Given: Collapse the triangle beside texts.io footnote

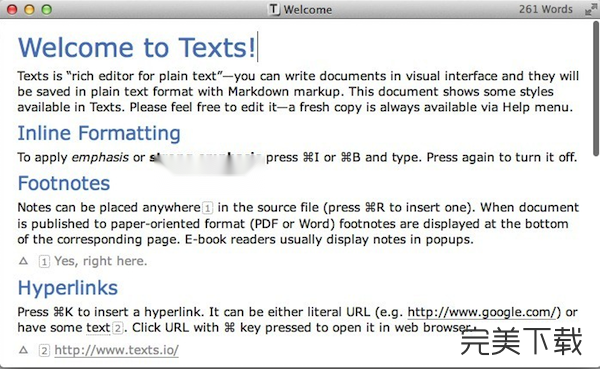Looking at the screenshot, I should [x=23, y=350].
